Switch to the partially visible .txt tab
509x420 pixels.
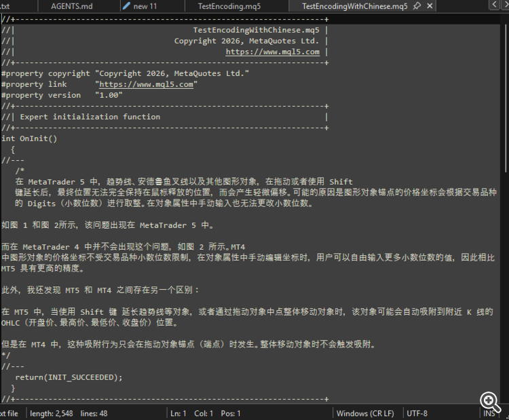coord(5,6)
